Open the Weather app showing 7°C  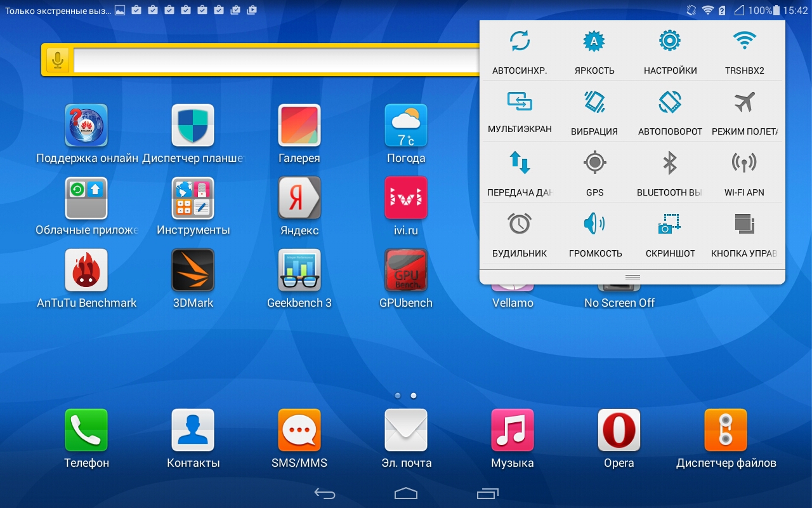[406, 125]
